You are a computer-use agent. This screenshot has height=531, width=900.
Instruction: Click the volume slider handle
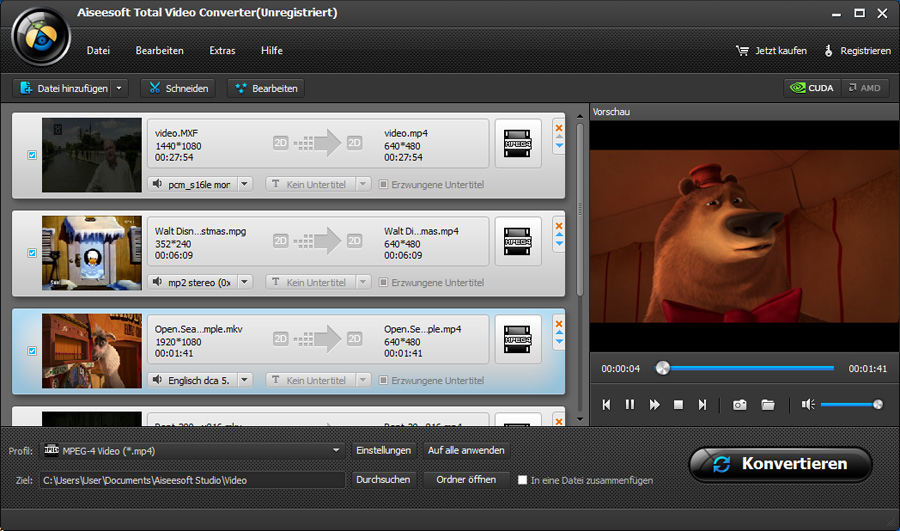[878, 405]
